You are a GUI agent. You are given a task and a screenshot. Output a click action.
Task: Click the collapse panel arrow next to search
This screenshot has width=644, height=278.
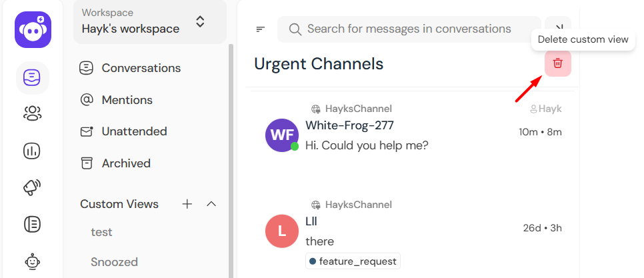[558, 28]
